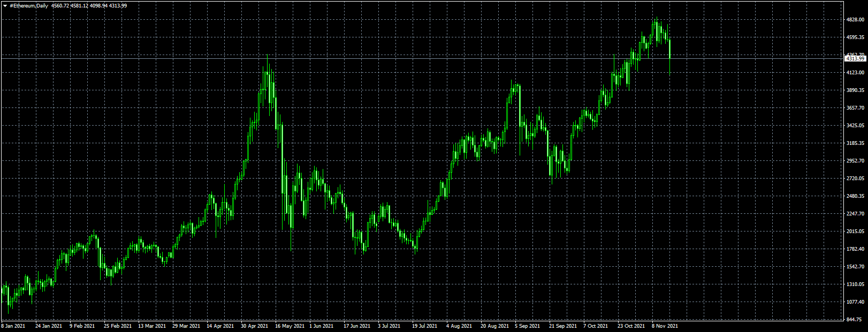Select the current price label 4313.99
Viewport: 868px width, 332px height.
click(855, 58)
